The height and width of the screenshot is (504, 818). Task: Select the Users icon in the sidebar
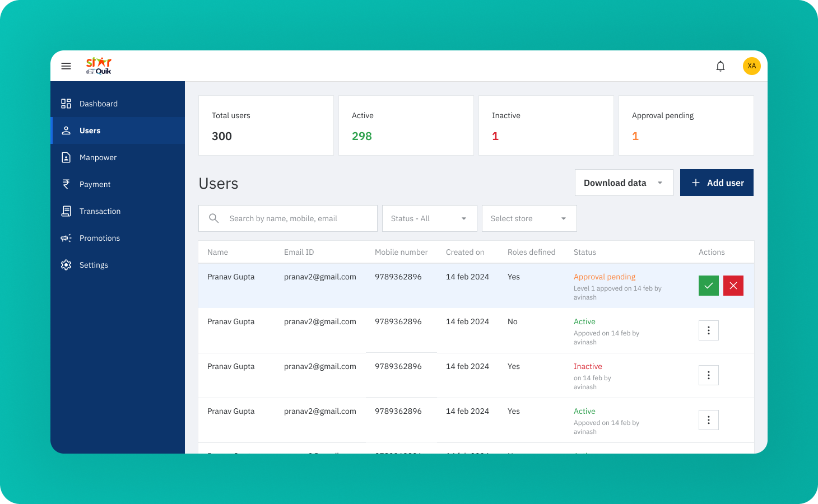pos(66,130)
